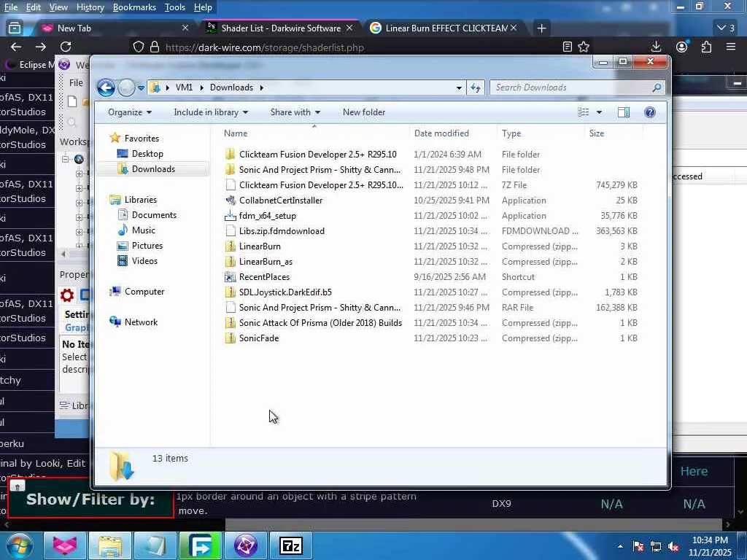Open address bar previous locations dropdown

click(459, 87)
